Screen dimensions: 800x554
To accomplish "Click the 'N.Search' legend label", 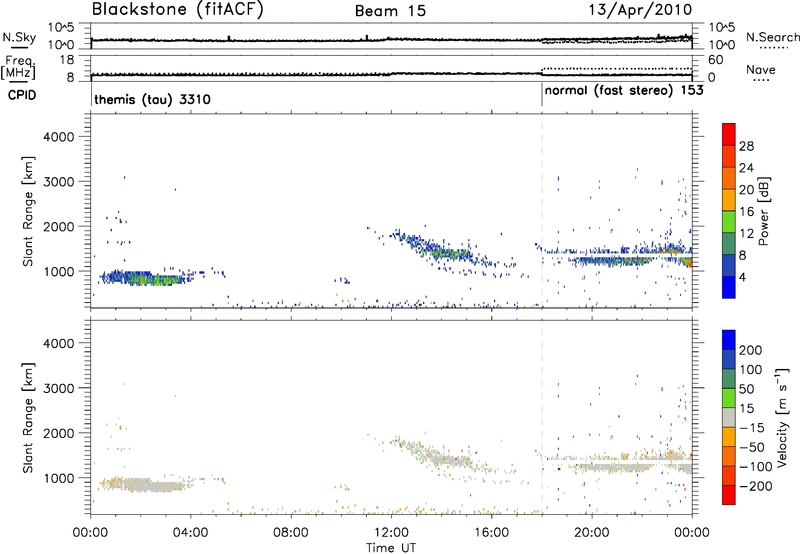I will tap(772, 37).
